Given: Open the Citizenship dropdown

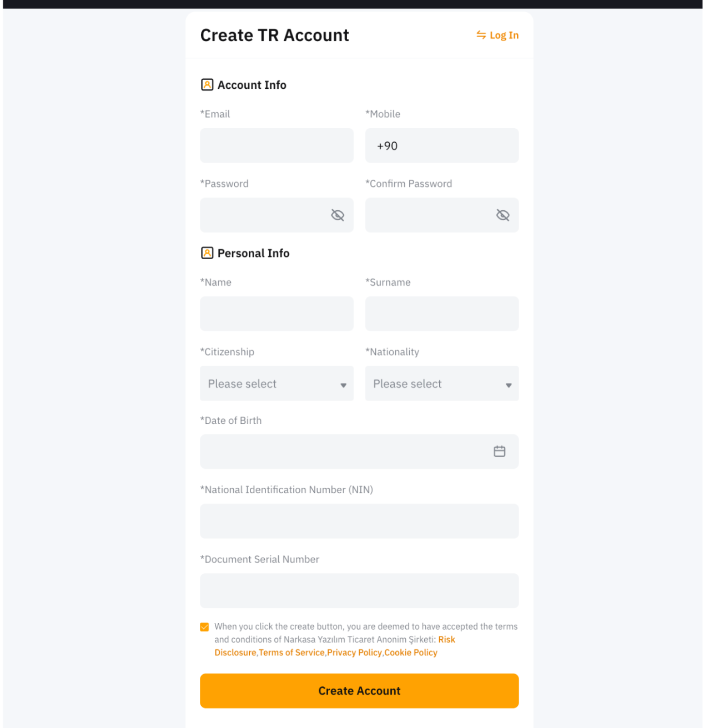Looking at the screenshot, I should click(x=276, y=383).
